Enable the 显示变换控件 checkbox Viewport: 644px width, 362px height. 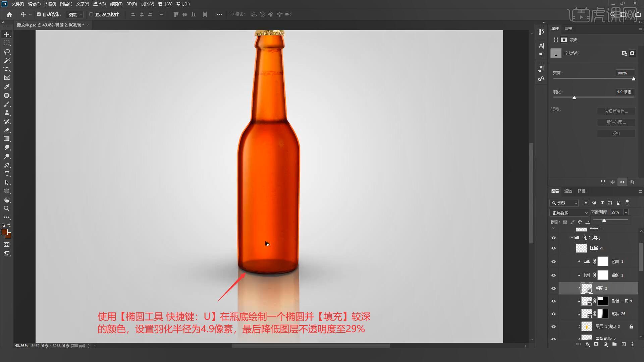point(91,14)
